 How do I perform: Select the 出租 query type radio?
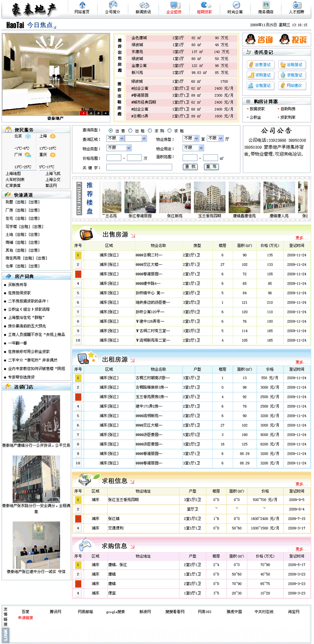point(131,131)
